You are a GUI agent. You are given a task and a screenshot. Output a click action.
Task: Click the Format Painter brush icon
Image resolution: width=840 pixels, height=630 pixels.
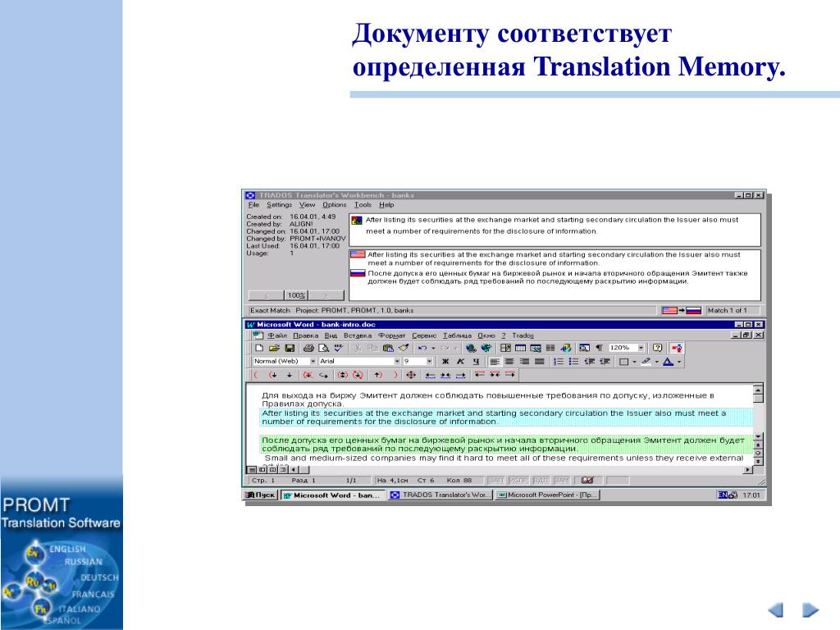(x=404, y=348)
